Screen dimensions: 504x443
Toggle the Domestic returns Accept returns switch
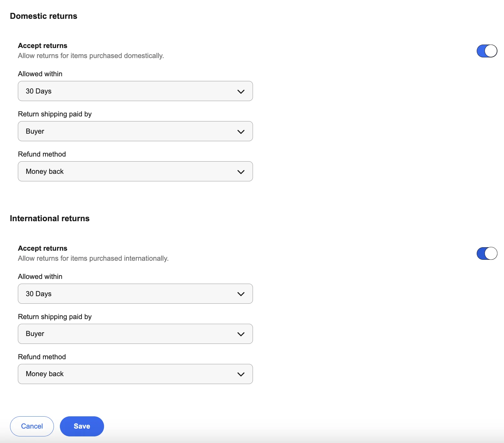(487, 51)
